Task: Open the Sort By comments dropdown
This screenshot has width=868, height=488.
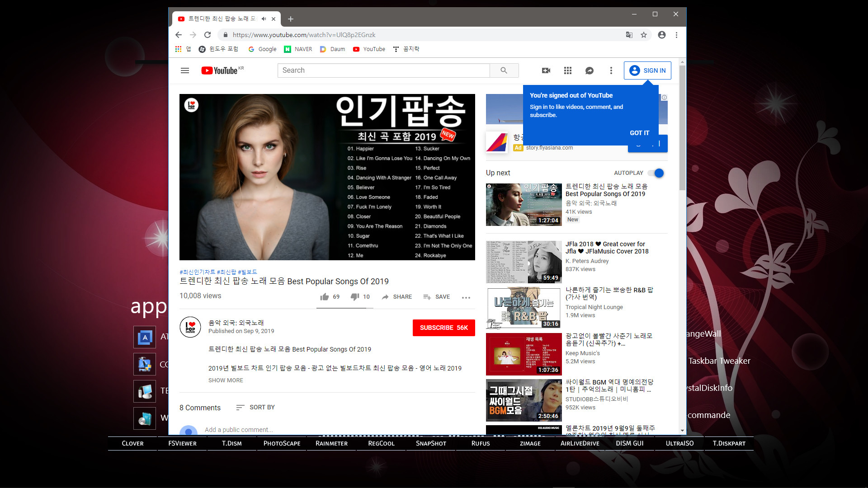Action: 255,408
